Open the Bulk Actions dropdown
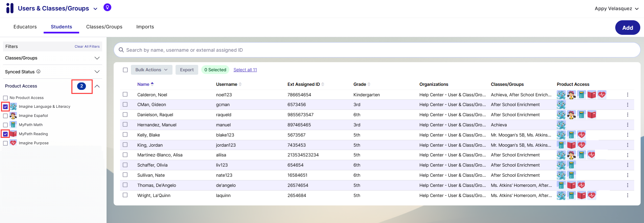 [x=151, y=70]
